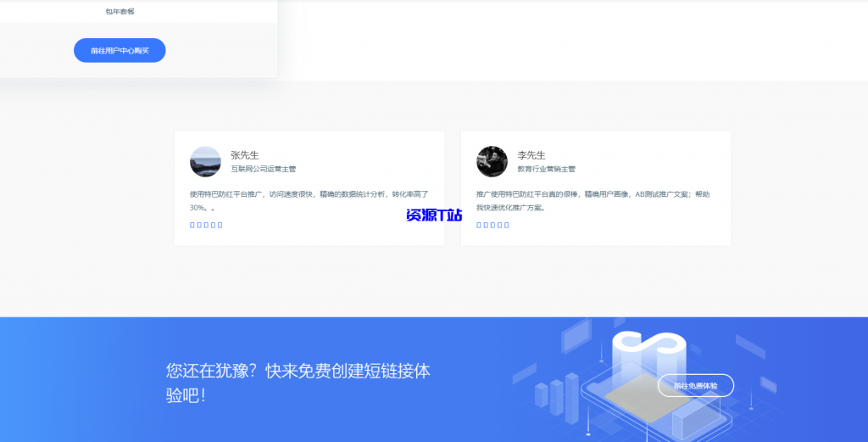868x442 pixels.
Task: Click 李先生's review text about AB测试
Action: (x=593, y=201)
